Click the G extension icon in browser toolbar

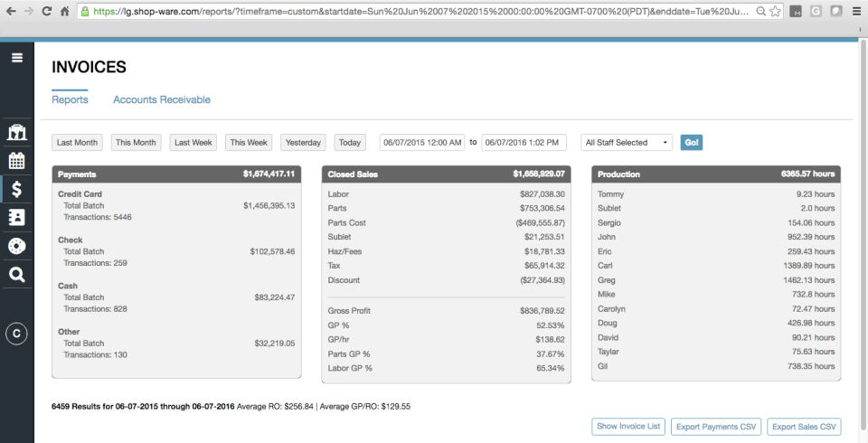click(816, 11)
